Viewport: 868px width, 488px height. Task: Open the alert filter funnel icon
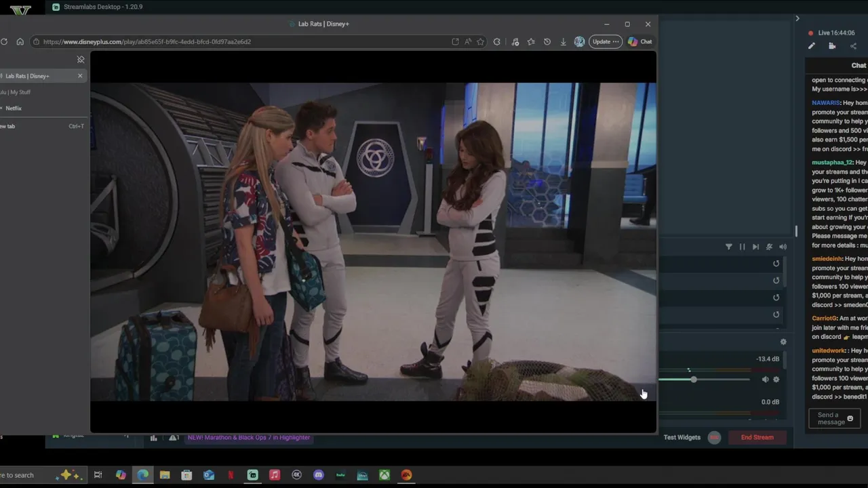[x=729, y=247]
